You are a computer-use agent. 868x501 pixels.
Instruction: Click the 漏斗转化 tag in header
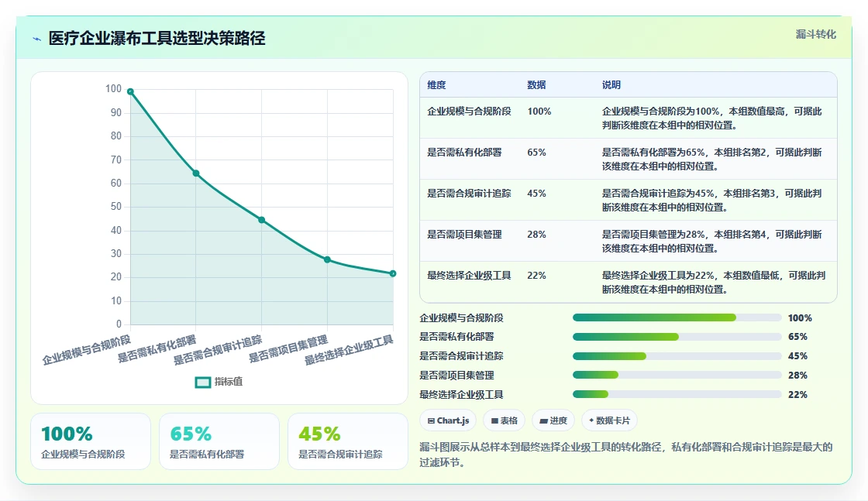pos(815,34)
